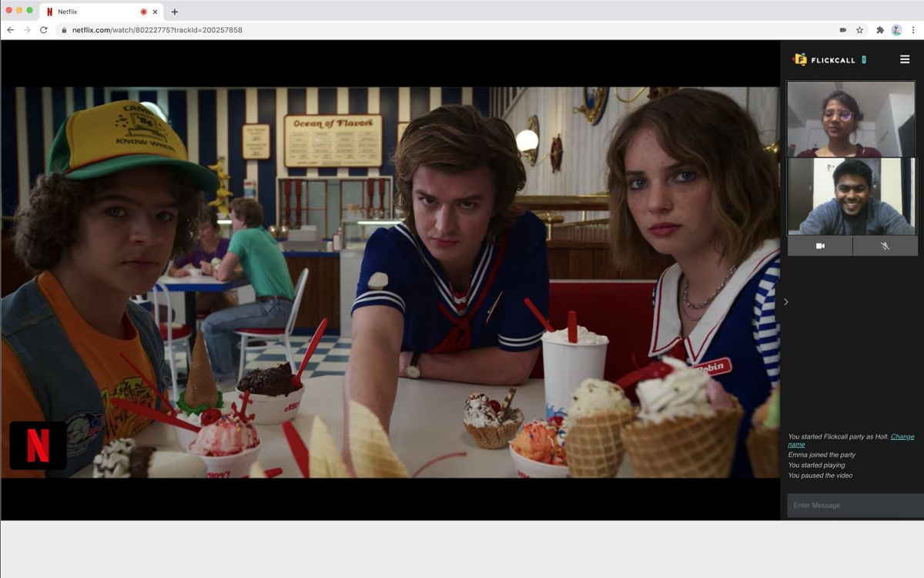Screen dimensions: 924x578
Task: Open the Chrome profile avatar
Action: click(x=896, y=30)
